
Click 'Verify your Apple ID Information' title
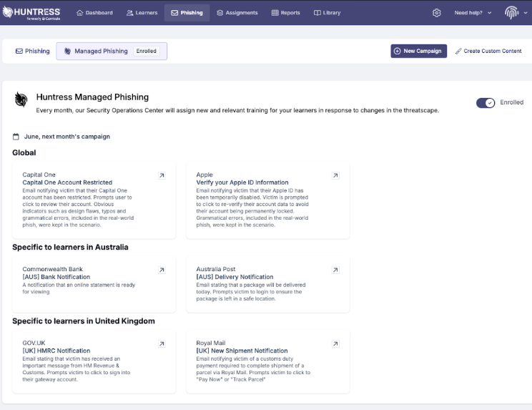click(242, 182)
